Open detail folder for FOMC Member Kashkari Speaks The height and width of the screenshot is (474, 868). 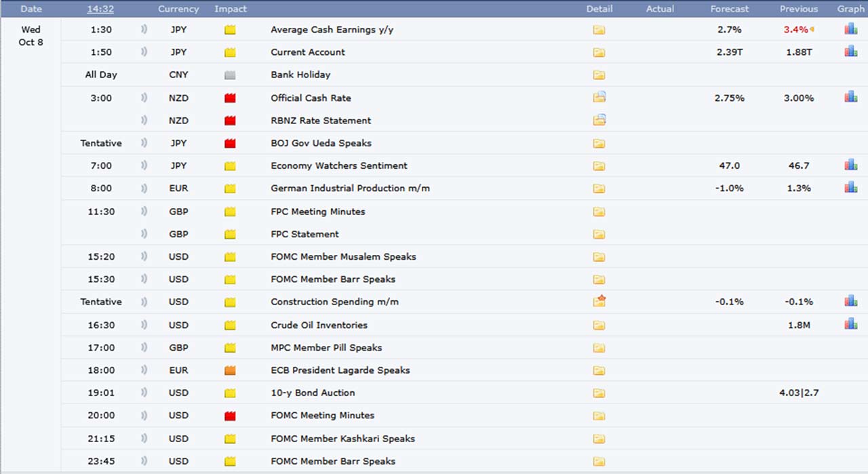point(599,439)
